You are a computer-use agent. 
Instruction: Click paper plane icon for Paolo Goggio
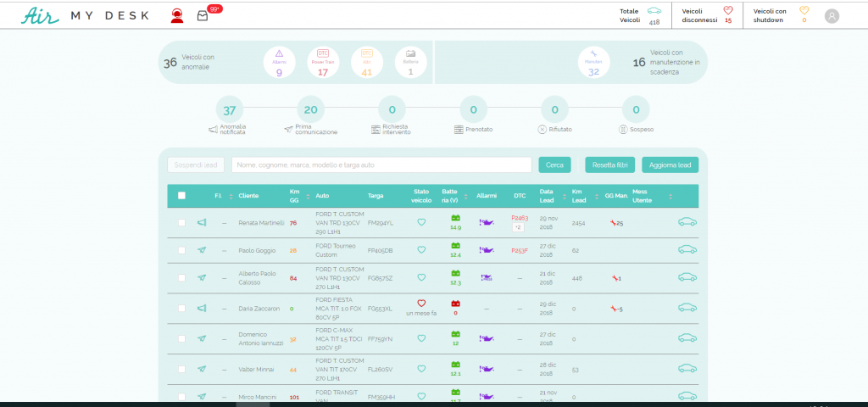202,250
